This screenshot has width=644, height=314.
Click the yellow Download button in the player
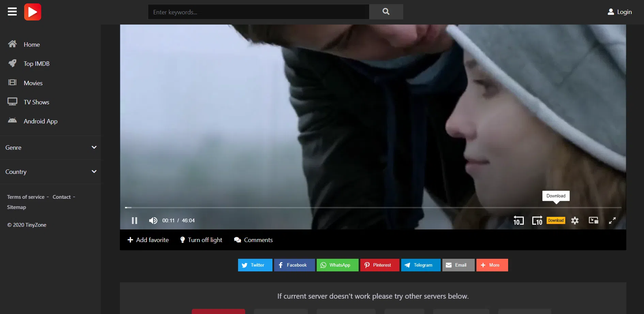(556, 221)
